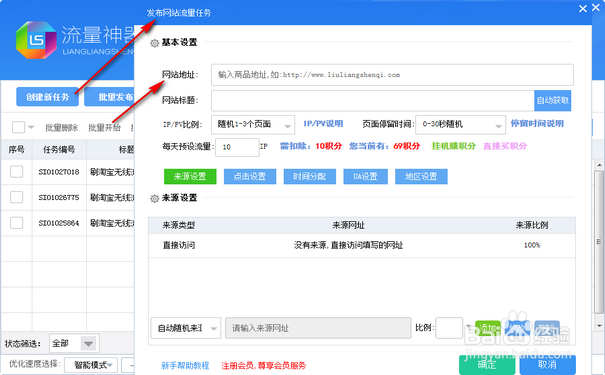This screenshot has height=375, width=605.
Task: Click 没有来源,直接访问填写的网址 cell
Action: tap(348, 245)
